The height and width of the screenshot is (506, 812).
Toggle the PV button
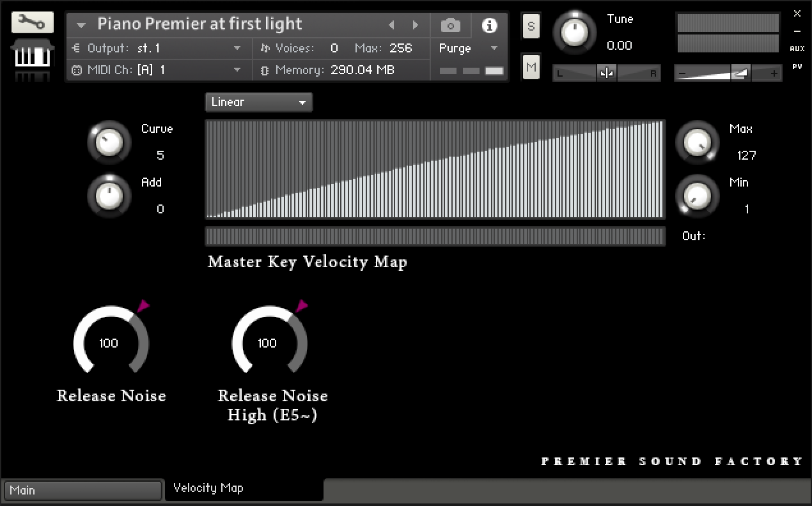(x=797, y=66)
